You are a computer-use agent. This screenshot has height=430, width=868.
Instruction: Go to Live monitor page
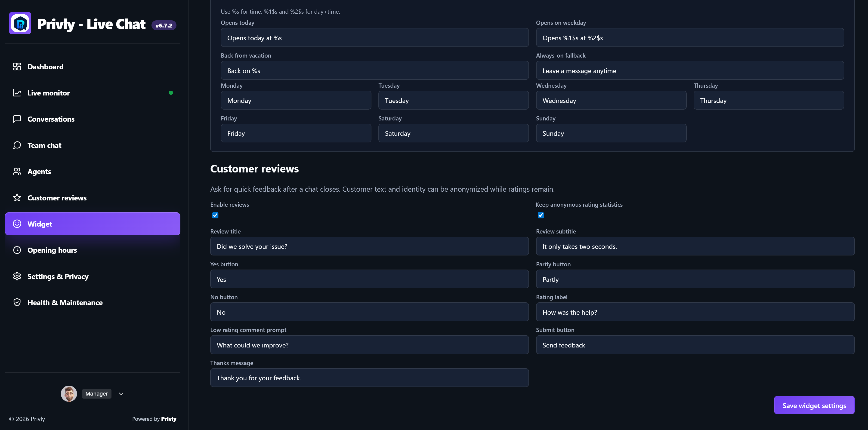(93, 93)
